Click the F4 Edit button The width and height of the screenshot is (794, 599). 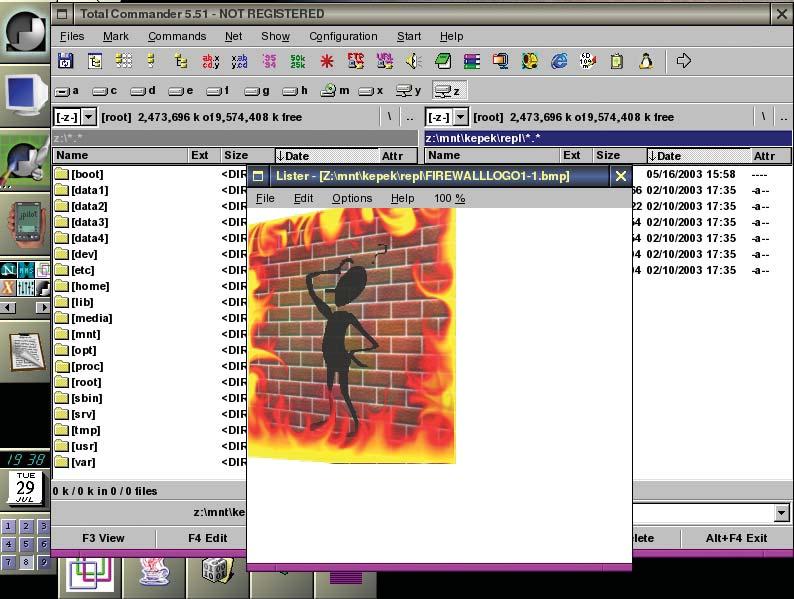point(208,538)
